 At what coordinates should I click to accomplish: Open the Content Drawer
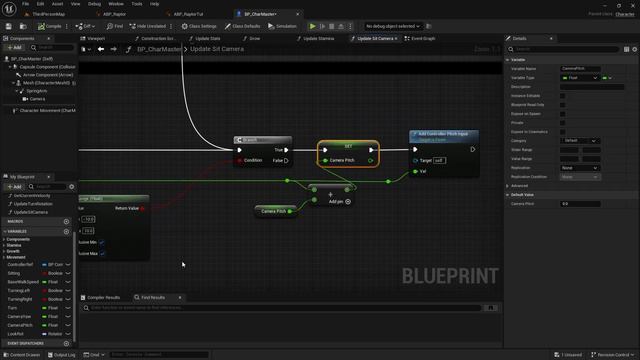click(x=22, y=355)
